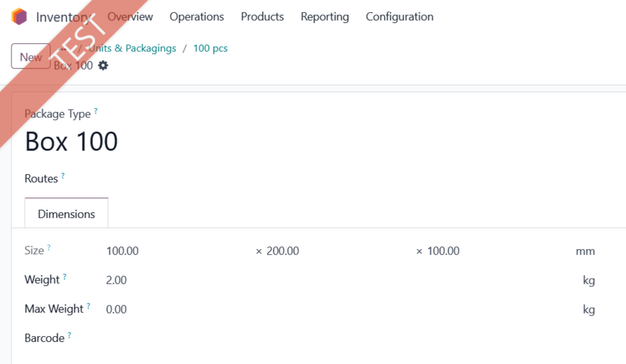
Task: Click the Max Weight help icon
Action: tap(88, 306)
